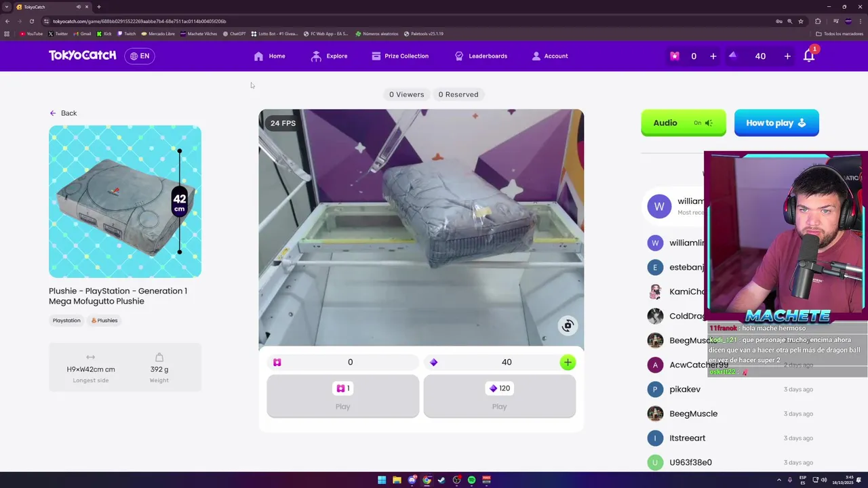The image size is (868, 488).
Task: Reload the page in browser
Action: coord(31,21)
